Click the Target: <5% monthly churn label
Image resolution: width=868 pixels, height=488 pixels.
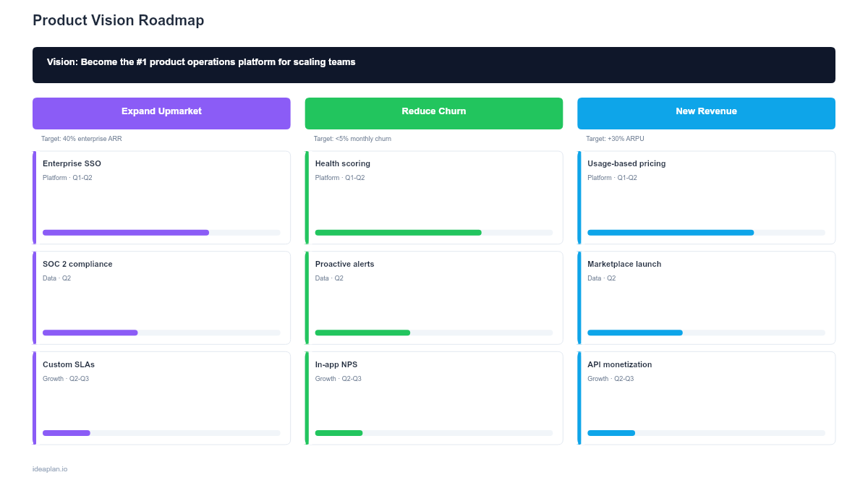coord(352,138)
